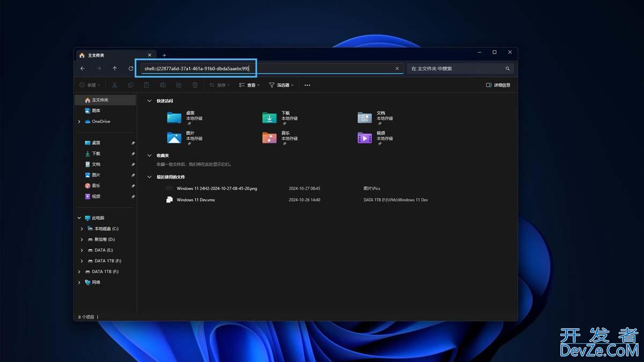644x362 pixels.
Task: Select the Windows 11 Dev.vmx file name
Action: (196, 200)
